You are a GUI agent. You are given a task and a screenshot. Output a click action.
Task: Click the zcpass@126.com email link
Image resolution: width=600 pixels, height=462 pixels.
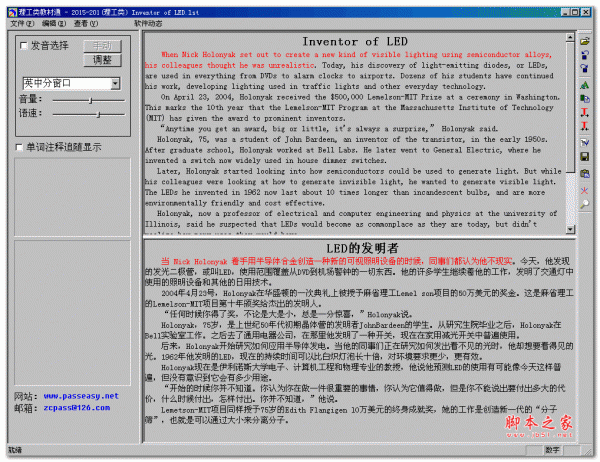click(77, 408)
